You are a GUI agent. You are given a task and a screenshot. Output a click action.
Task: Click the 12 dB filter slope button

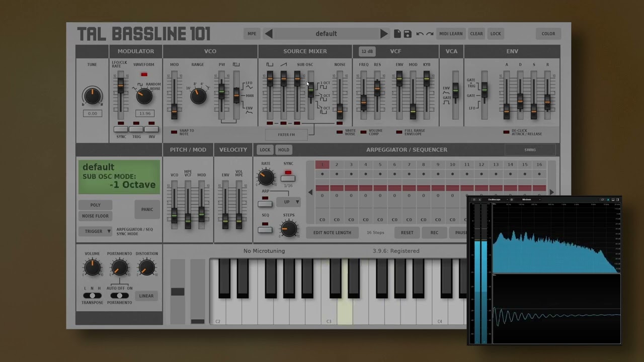(x=367, y=51)
